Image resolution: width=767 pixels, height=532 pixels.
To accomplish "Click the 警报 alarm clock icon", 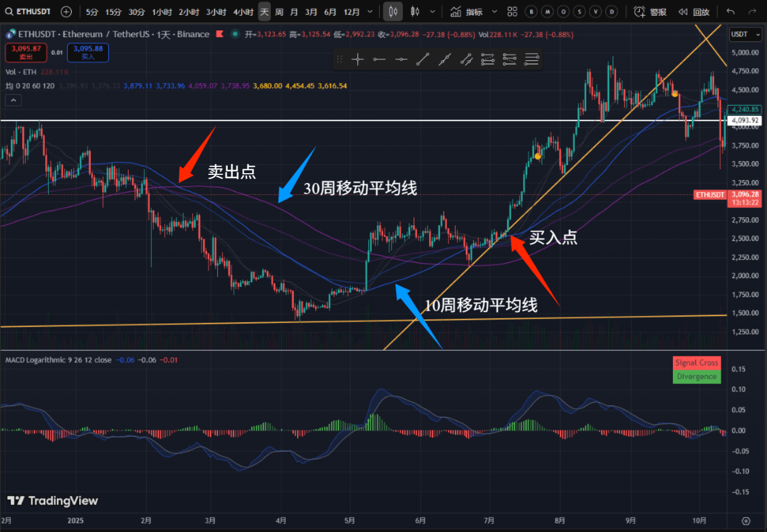I will pos(640,11).
